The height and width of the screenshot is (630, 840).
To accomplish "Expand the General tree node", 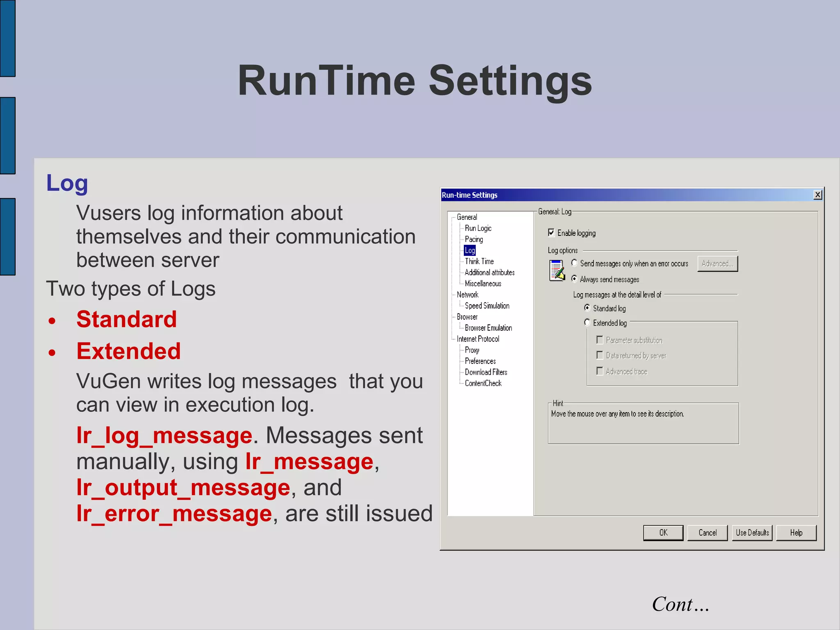I will [x=467, y=217].
